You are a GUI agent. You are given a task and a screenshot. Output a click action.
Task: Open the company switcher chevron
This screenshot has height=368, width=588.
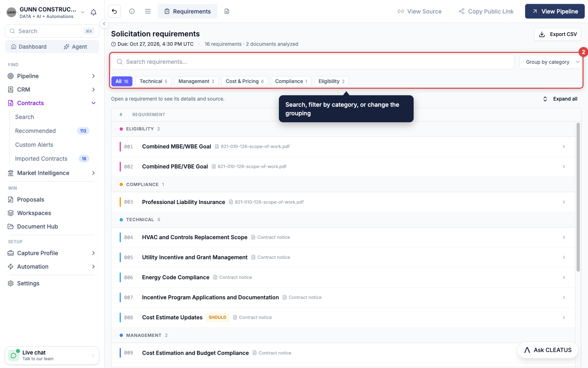coord(82,12)
